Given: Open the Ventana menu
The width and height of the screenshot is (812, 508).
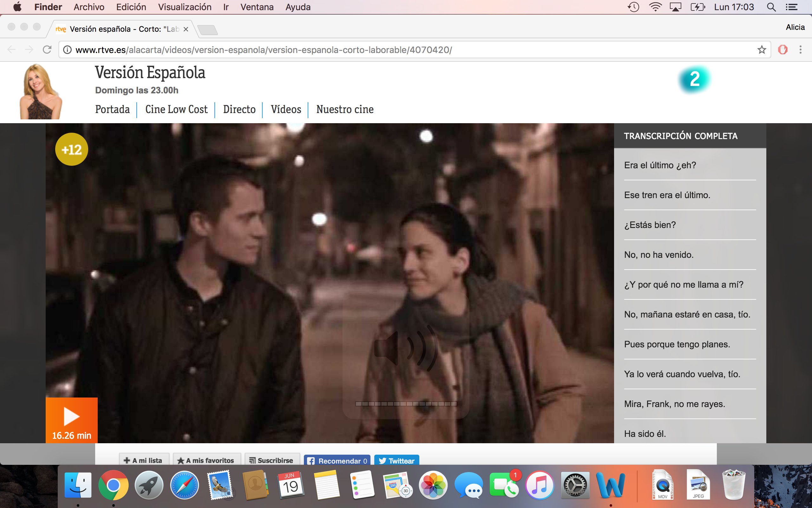Looking at the screenshot, I should click(x=257, y=7).
